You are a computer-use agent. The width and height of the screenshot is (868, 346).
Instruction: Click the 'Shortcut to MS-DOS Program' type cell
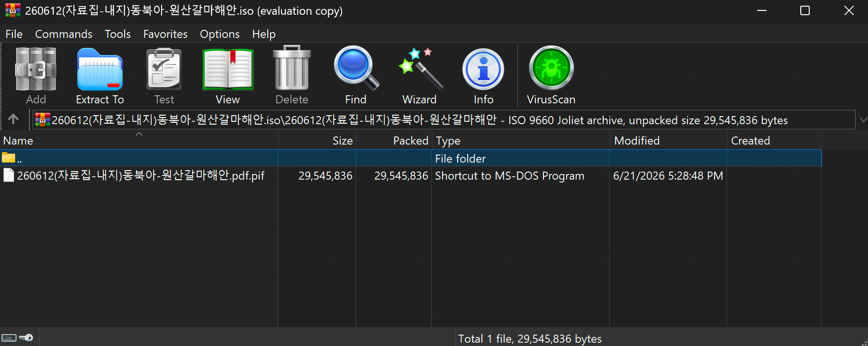coord(510,176)
